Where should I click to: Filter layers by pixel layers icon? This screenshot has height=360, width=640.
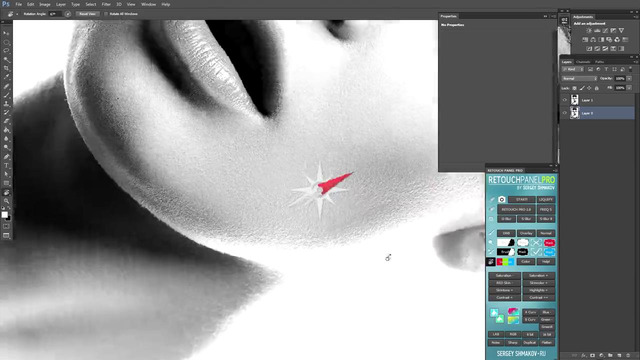[x=590, y=69]
